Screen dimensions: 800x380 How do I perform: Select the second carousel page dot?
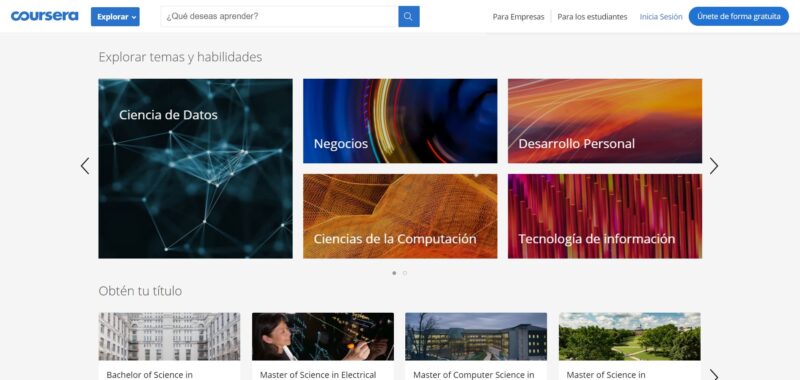[x=405, y=273]
